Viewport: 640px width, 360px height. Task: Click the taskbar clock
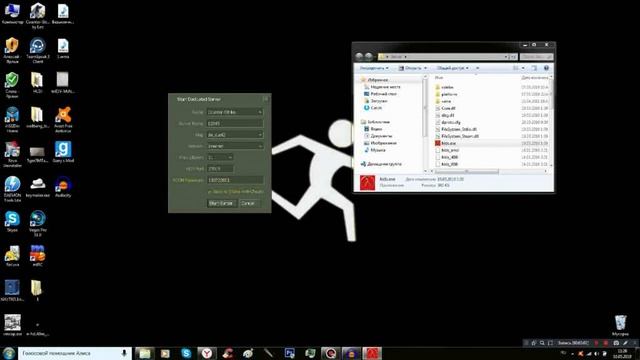pyautogui.click(x=622, y=353)
